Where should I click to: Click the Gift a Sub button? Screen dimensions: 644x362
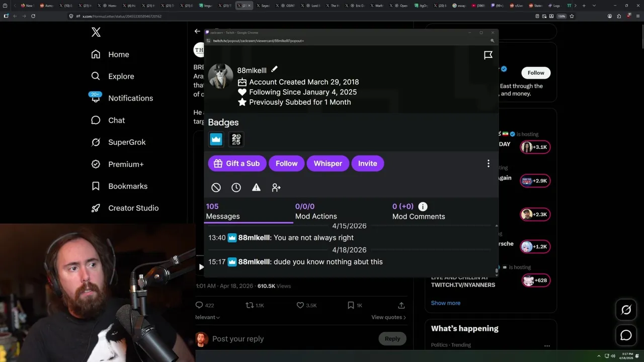(237, 163)
